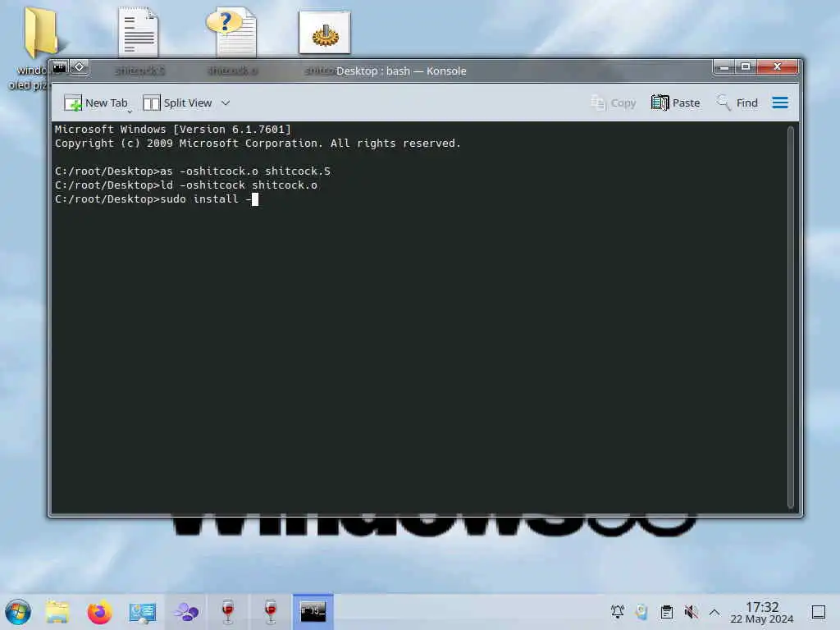This screenshot has height=630, width=840.
Task: Open the Windows Start menu orb
Action: point(18,612)
